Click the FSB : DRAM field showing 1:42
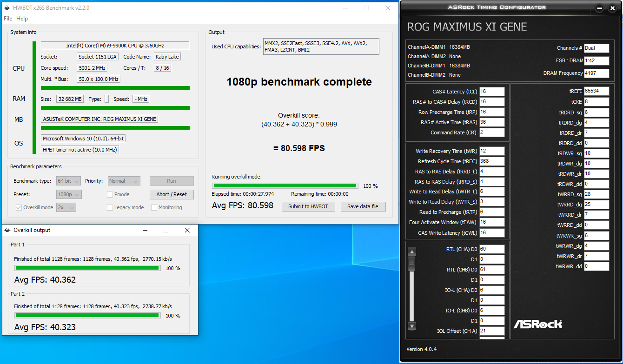 point(596,60)
